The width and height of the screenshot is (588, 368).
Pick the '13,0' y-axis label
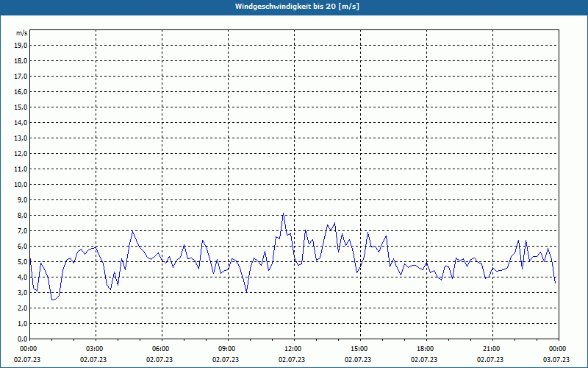21,138
